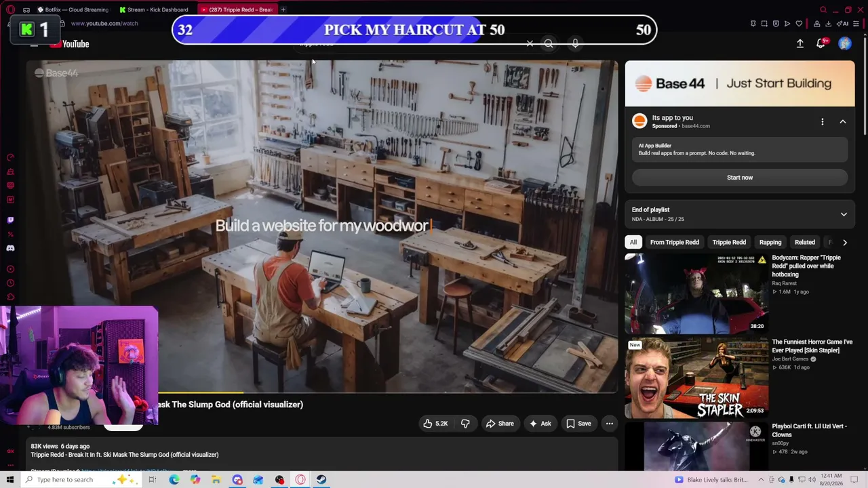The width and height of the screenshot is (868, 488).
Task: Select the standalone Trippie Redd chip
Action: [x=729, y=242]
